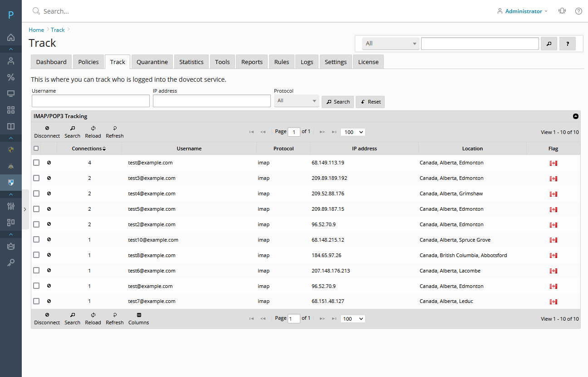This screenshot has width=588, height=377.
Task: Open the key icon in sidebar
Action: [x=11, y=263]
